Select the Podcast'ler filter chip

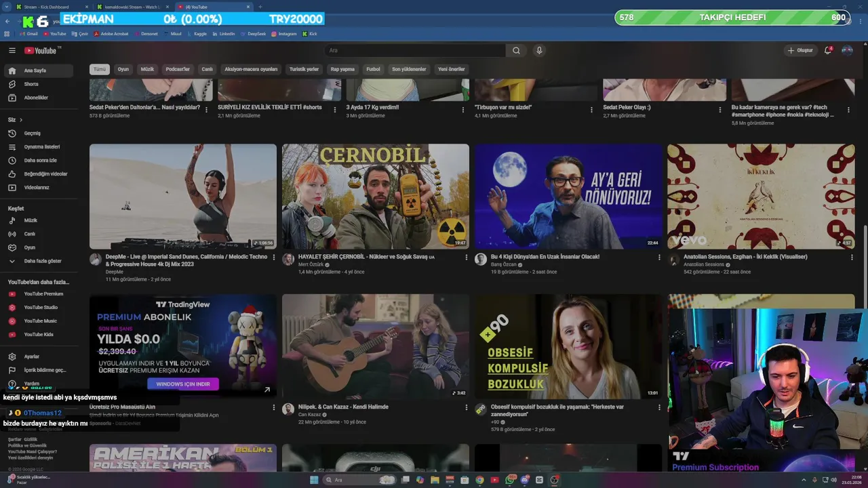(178, 69)
